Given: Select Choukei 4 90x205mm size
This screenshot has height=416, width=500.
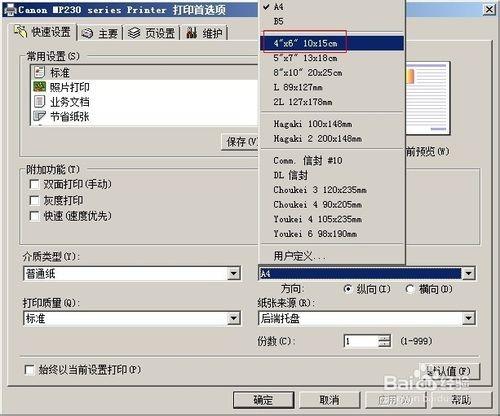Looking at the screenshot, I should tap(332, 204).
